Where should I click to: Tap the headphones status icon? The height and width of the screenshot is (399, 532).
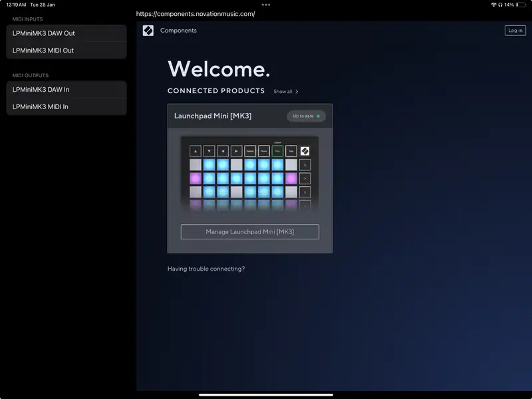501,5
